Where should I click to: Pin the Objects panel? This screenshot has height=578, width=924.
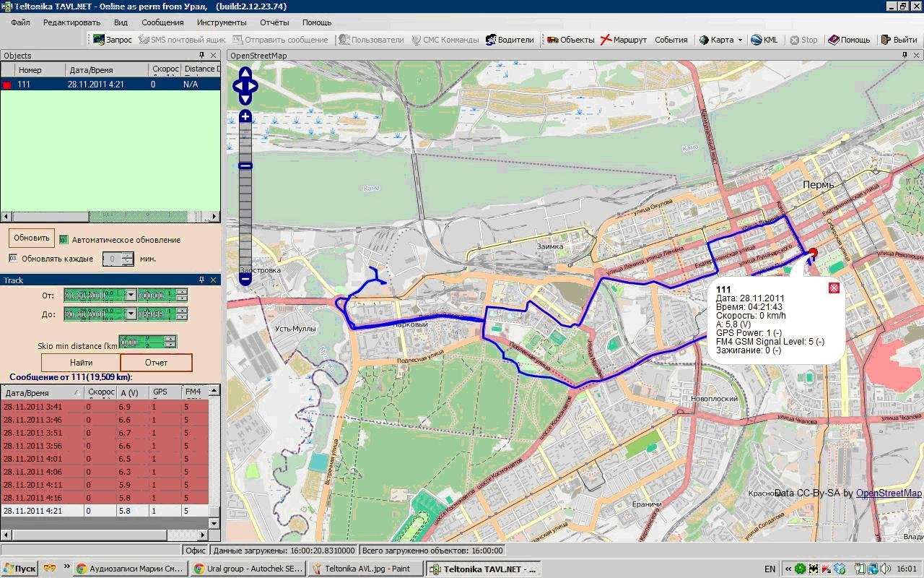coord(202,55)
